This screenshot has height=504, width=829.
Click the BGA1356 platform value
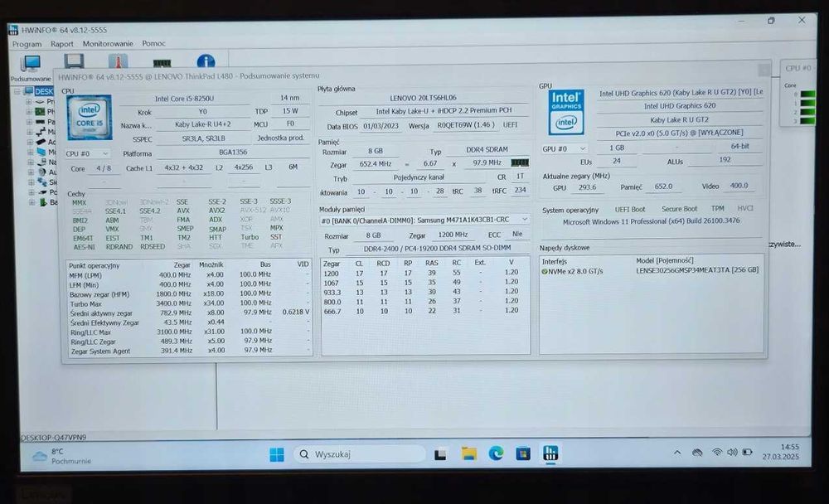click(x=233, y=153)
